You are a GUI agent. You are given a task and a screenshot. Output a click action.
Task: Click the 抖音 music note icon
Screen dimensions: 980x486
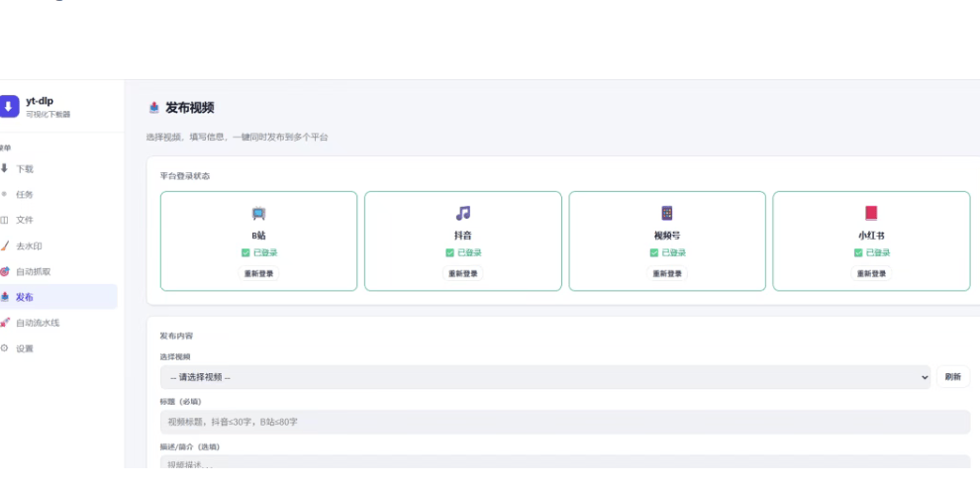click(462, 214)
